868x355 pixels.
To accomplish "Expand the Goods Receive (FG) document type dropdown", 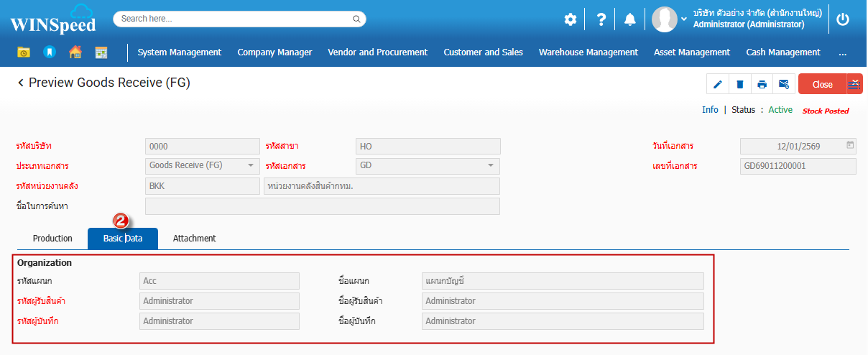I will point(251,166).
